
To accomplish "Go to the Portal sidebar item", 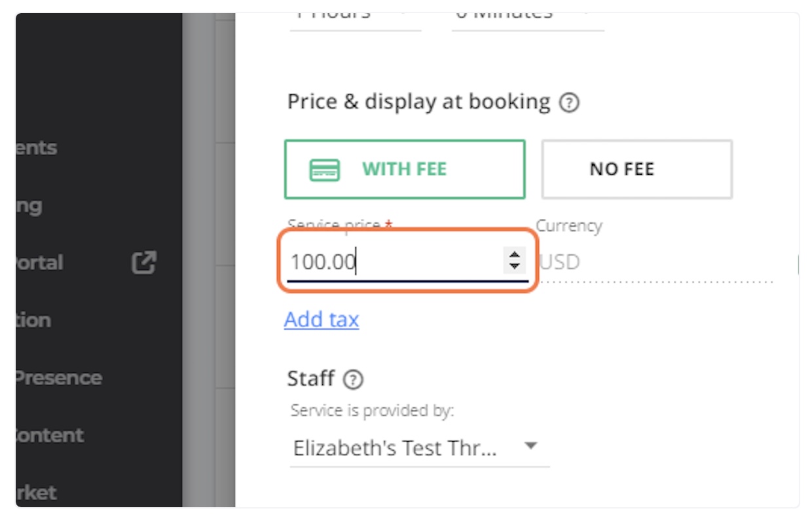I will [x=39, y=263].
